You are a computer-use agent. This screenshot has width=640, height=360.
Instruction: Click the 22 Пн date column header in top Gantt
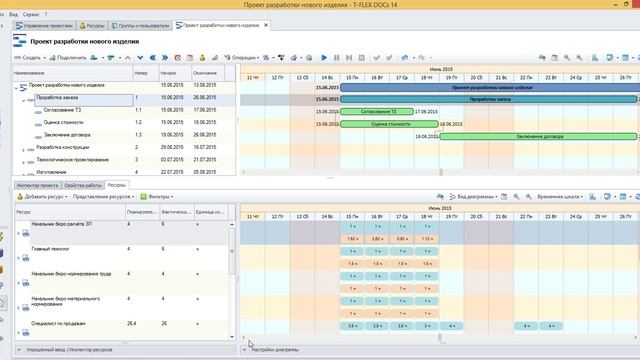[x=526, y=78]
